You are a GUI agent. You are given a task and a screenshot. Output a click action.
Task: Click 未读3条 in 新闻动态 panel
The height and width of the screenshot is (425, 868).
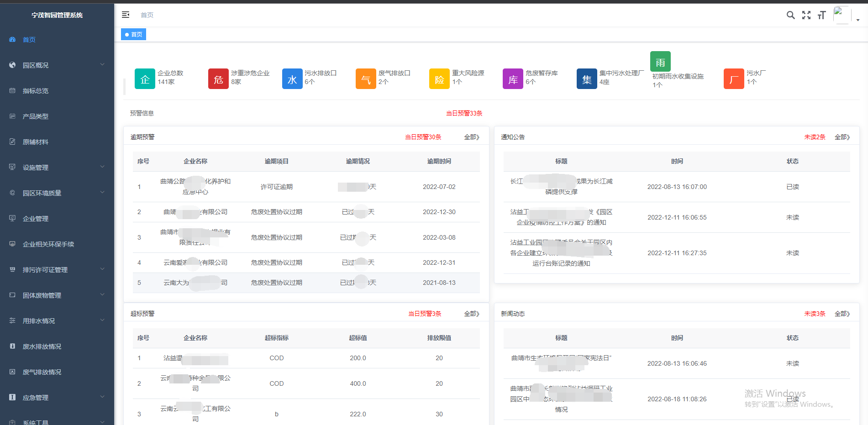815,314
